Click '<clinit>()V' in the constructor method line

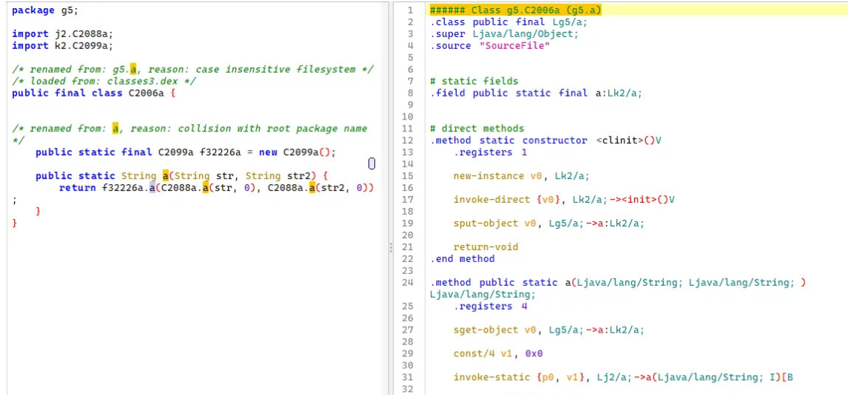coord(629,140)
